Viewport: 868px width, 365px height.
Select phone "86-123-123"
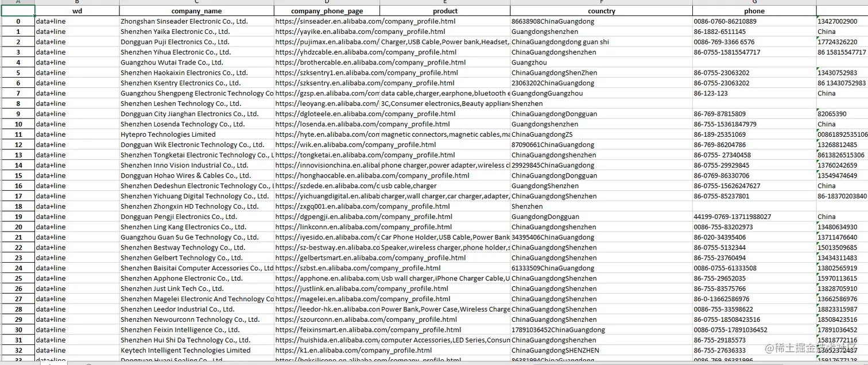pos(754,93)
